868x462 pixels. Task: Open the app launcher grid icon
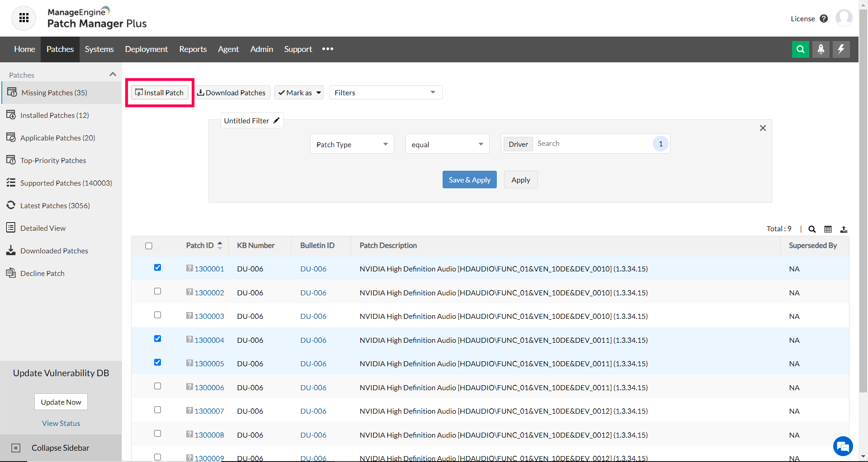click(x=24, y=18)
